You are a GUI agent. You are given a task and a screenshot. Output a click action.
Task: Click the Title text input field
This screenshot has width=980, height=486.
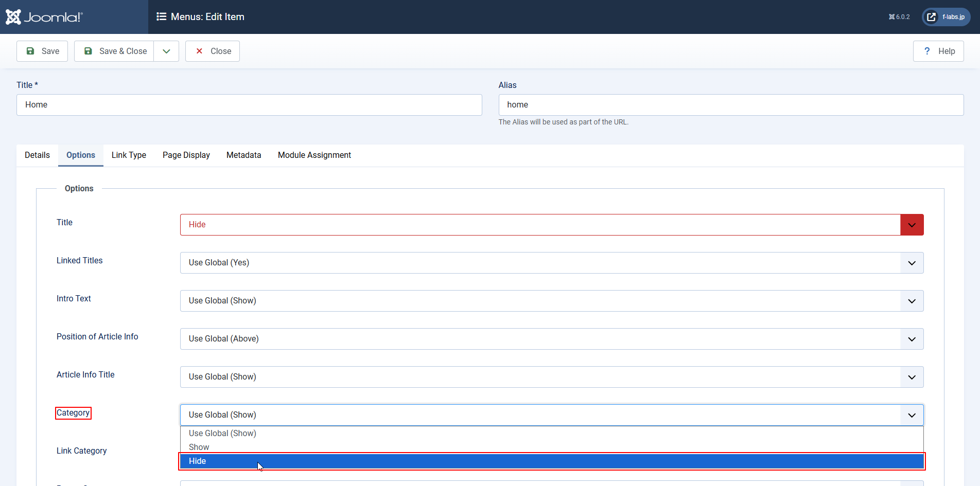(x=249, y=105)
